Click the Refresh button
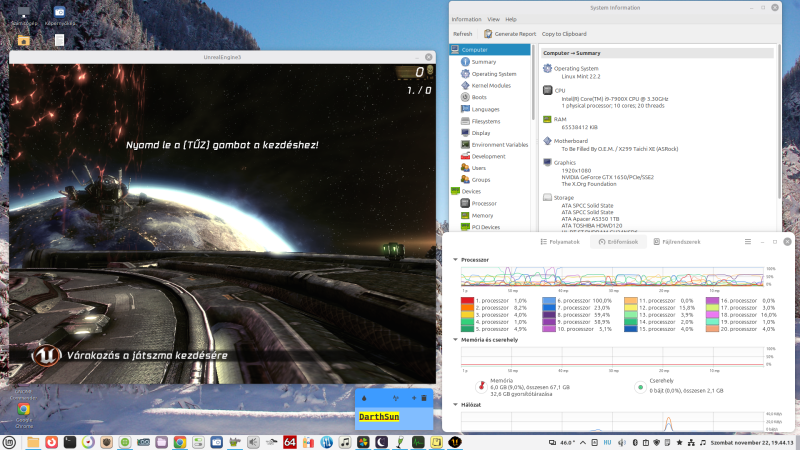Viewport: 800px width, 450px height. click(463, 34)
